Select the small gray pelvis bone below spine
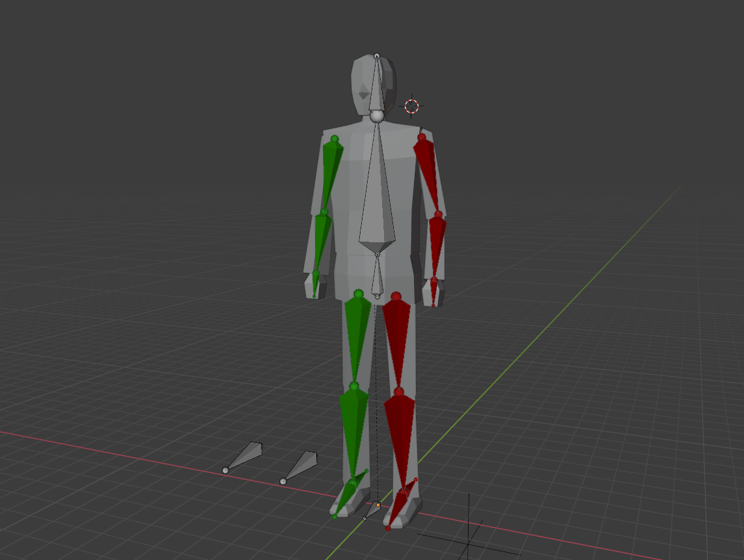 (378, 277)
